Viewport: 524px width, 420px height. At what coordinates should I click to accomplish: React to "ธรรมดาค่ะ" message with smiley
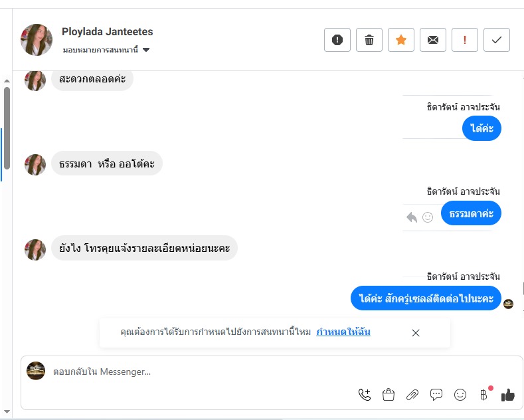click(x=428, y=217)
